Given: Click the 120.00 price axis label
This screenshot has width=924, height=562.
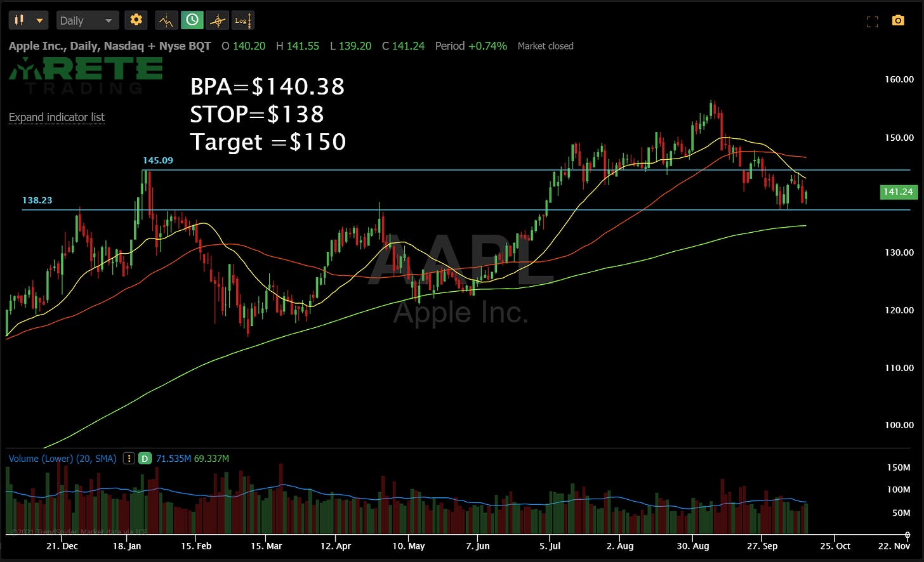Looking at the screenshot, I should tap(899, 310).
